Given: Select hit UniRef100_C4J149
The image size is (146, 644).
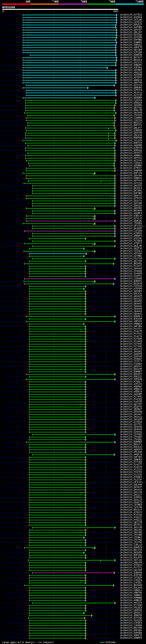Looking at the screenshot, I should click(131, 140).
